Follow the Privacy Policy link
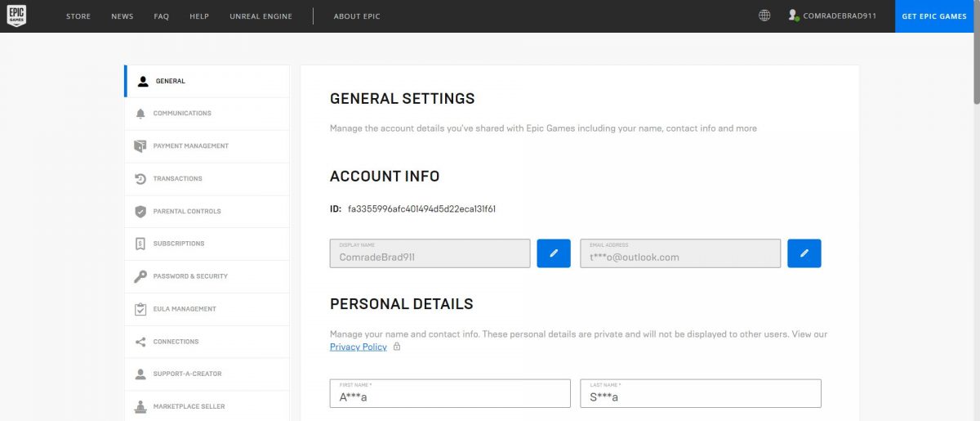This screenshot has width=980, height=421. pos(359,347)
